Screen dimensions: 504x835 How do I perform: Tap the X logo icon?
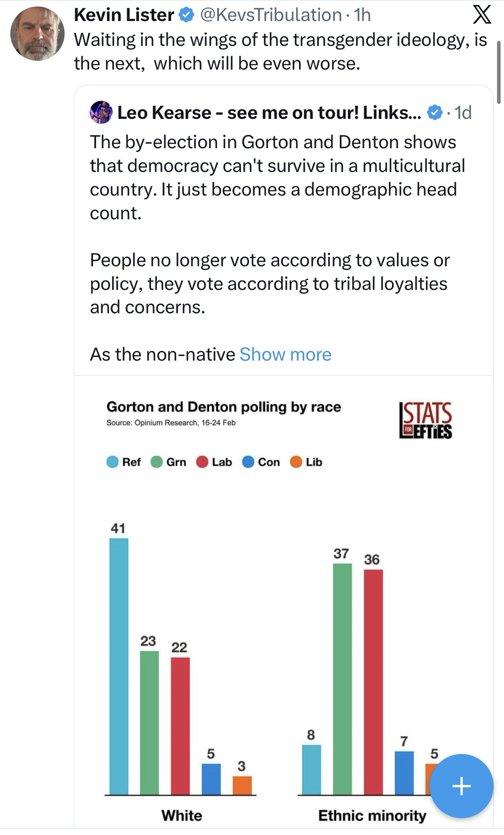click(481, 15)
